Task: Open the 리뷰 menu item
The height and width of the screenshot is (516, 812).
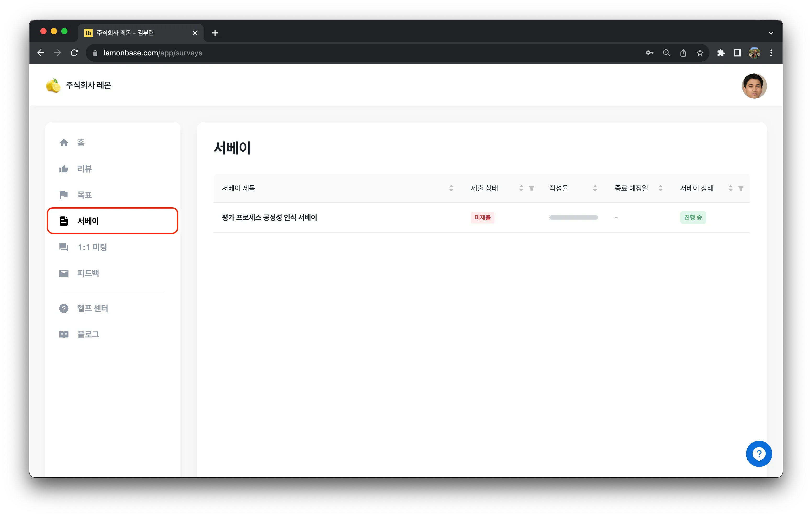Action: (112, 169)
